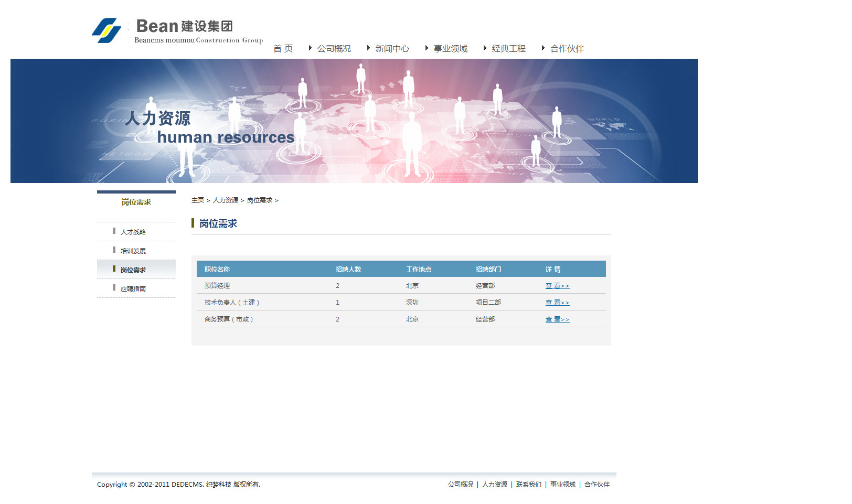Click 合作伙伴 in the top navigation
Screen dimensions: 852x504
click(x=567, y=49)
